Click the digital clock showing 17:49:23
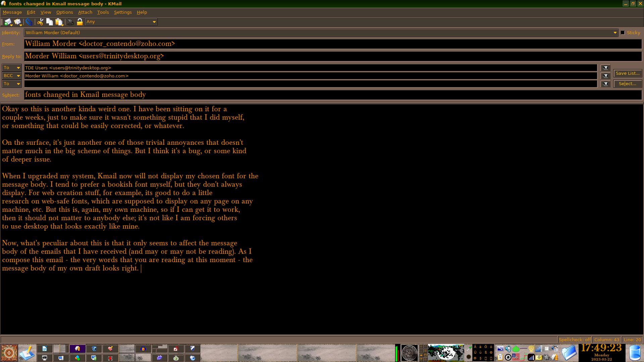The image size is (644, 362). 601,348
